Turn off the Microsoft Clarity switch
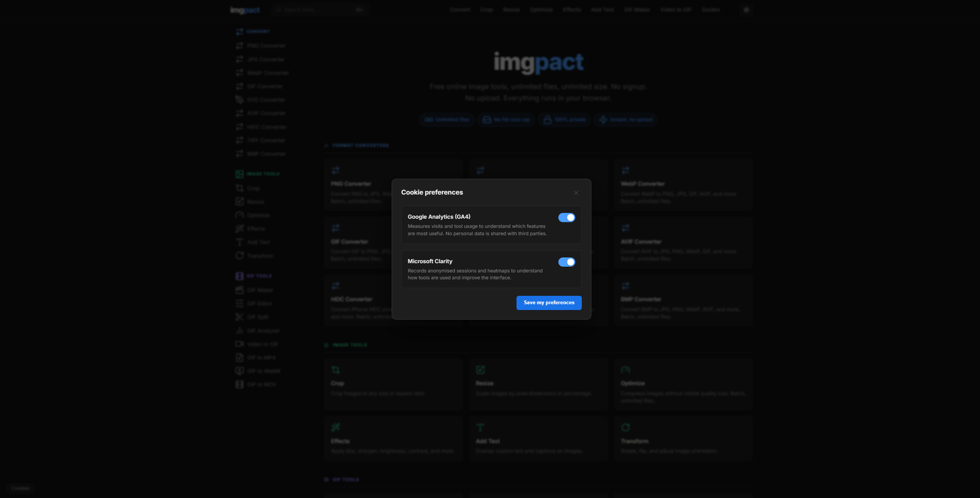The width and height of the screenshot is (980, 498). [566, 262]
